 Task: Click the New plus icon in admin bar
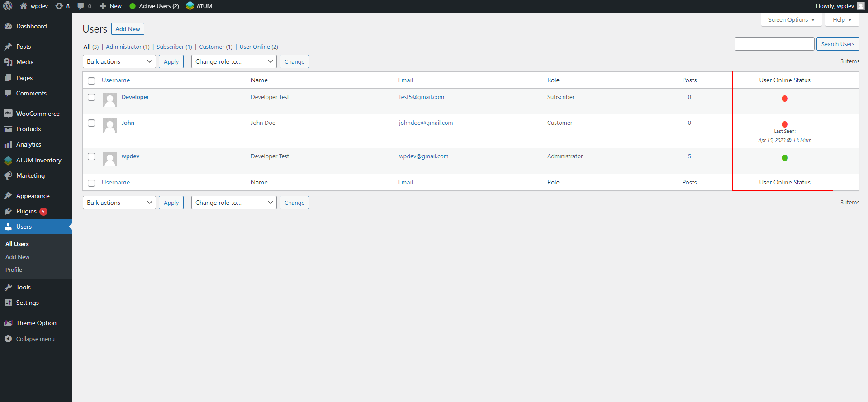pos(103,6)
